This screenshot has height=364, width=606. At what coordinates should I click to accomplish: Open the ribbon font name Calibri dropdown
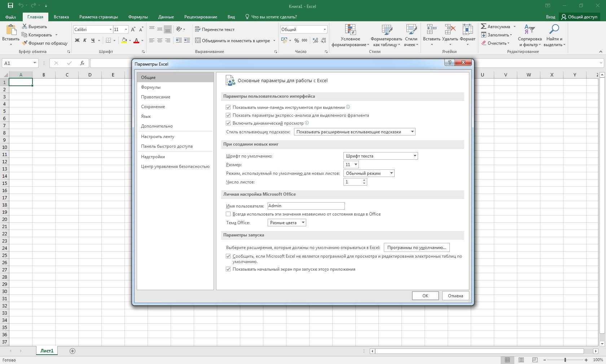pyautogui.click(x=110, y=29)
